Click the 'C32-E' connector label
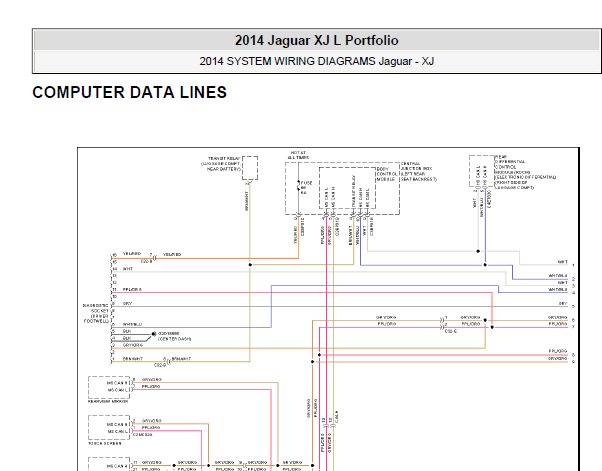This screenshot has height=471, width=602. pyautogui.click(x=451, y=331)
